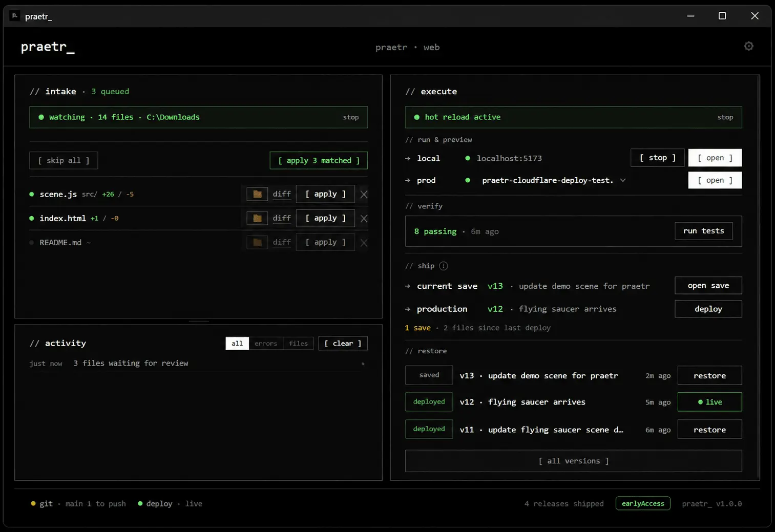Apply the README.md change
This screenshot has width=775, height=532.
[325, 242]
